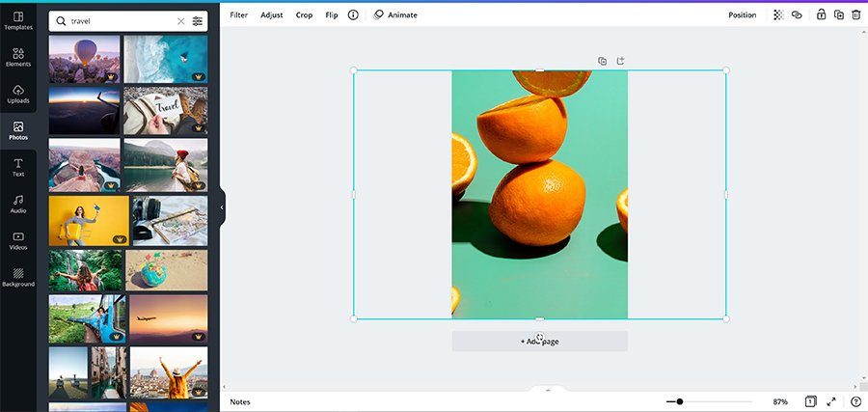Image resolution: width=868 pixels, height=412 pixels.
Task: Collapse the side panel with the arrow handle
Action: click(222, 207)
